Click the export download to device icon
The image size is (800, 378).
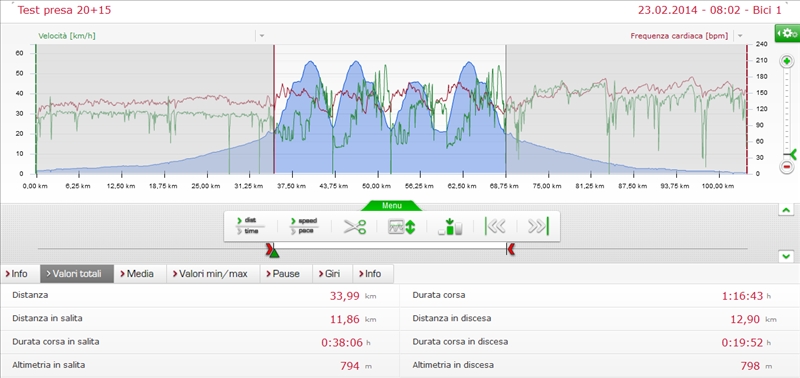451,226
